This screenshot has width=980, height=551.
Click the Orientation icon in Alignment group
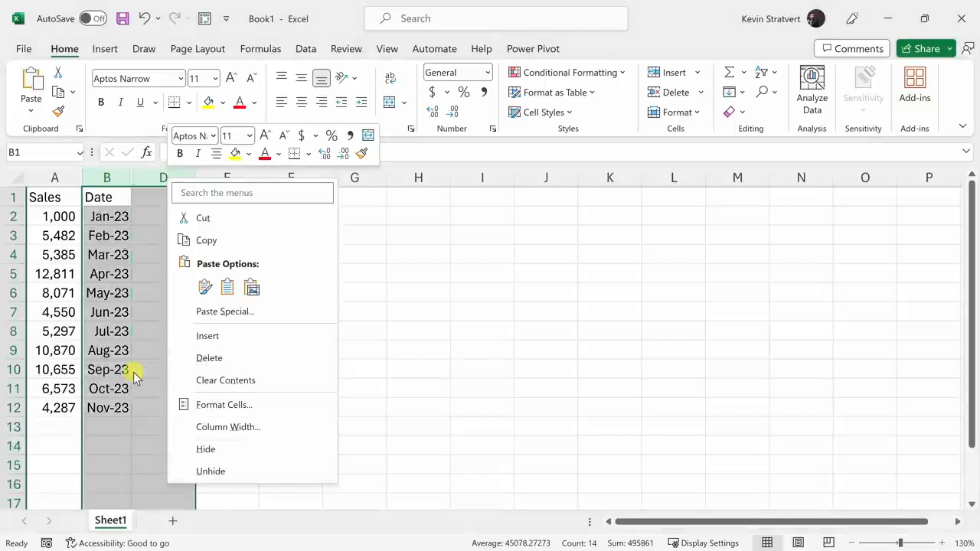(x=341, y=77)
